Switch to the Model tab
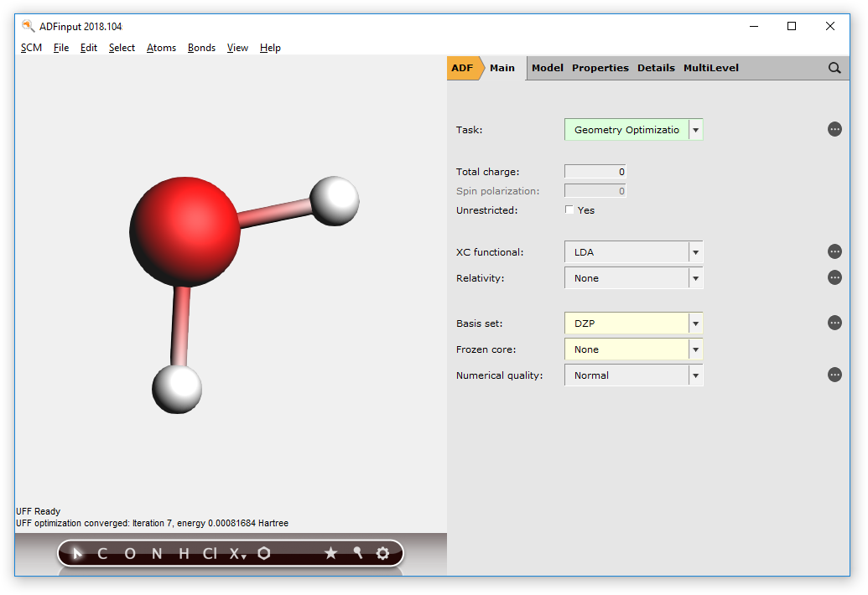The height and width of the screenshot is (595, 868). (548, 68)
